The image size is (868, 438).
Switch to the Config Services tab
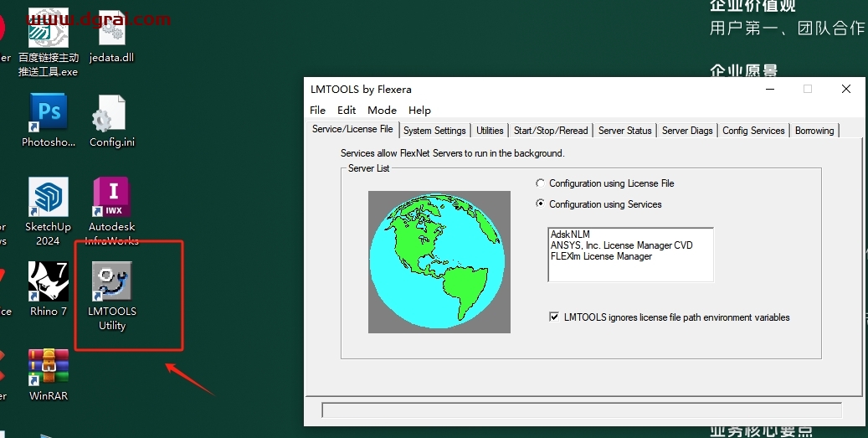point(753,131)
